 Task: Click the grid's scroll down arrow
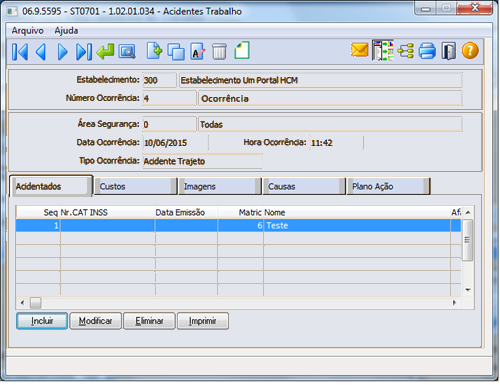coord(468,290)
